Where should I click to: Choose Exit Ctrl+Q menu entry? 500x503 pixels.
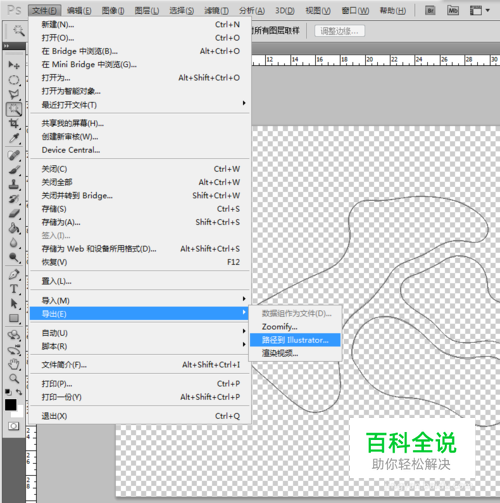[x=140, y=416]
